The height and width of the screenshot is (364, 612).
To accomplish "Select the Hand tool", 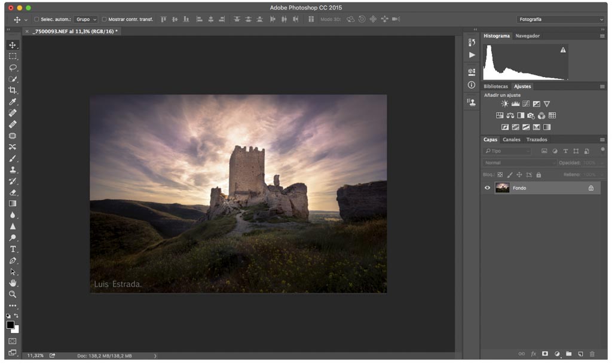I will click(x=12, y=283).
